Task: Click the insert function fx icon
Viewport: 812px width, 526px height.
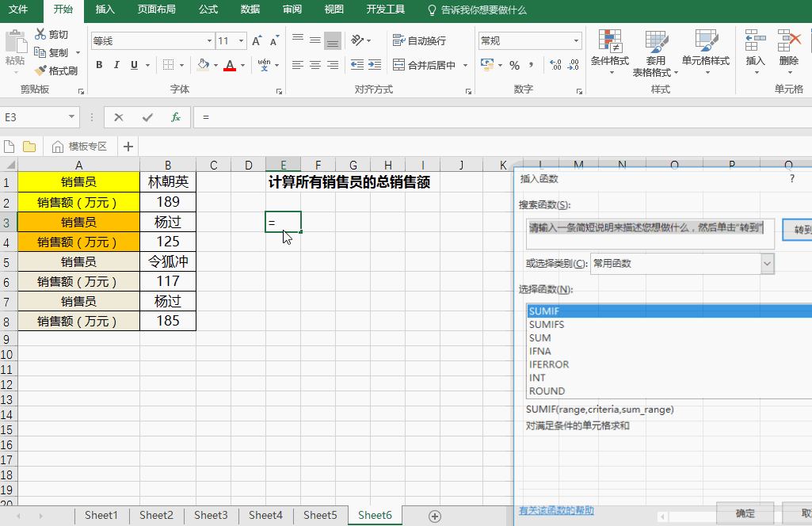Action: tap(176, 117)
